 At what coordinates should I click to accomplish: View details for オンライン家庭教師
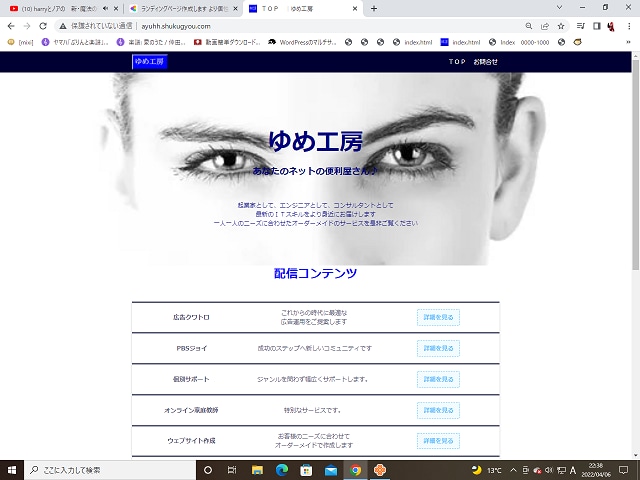coord(438,410)
